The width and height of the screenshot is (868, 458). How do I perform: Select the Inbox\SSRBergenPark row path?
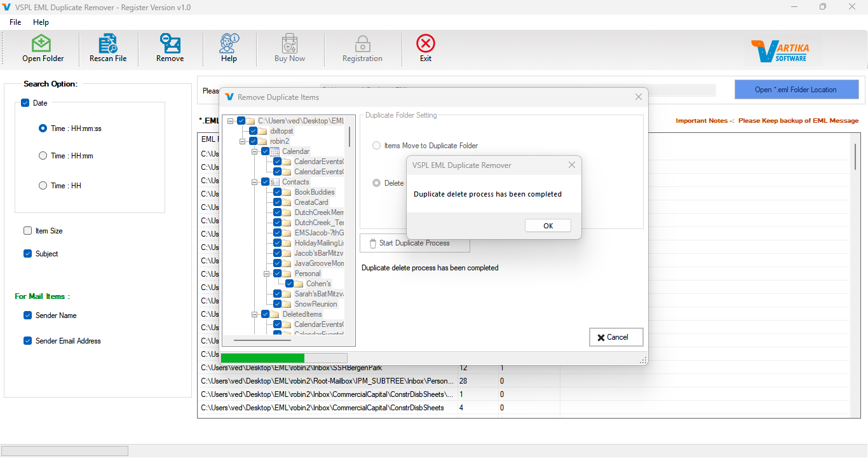coord(292,368)
